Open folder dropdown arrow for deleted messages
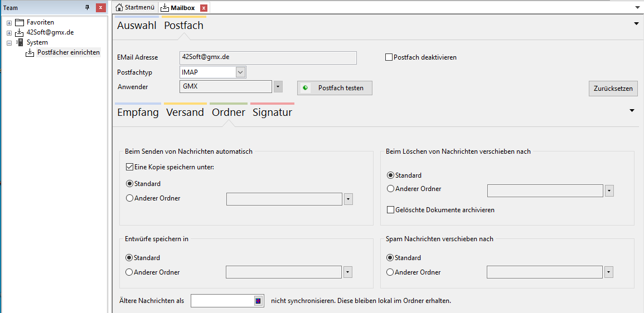This screenshot has height=313, width=644. tap(609, 191)
